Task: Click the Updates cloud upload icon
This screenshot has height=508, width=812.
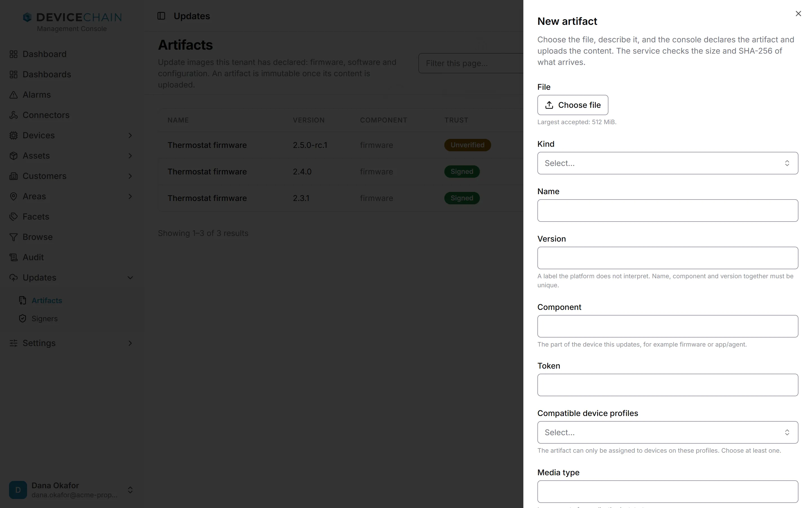Action: click(x=14, y=278)
